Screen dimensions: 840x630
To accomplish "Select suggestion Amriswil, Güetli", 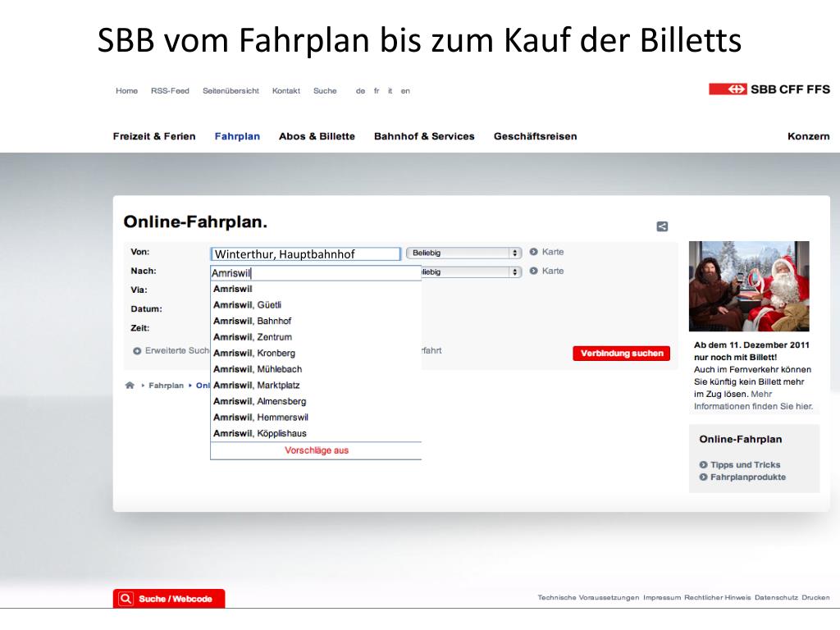I will point(316,305).
